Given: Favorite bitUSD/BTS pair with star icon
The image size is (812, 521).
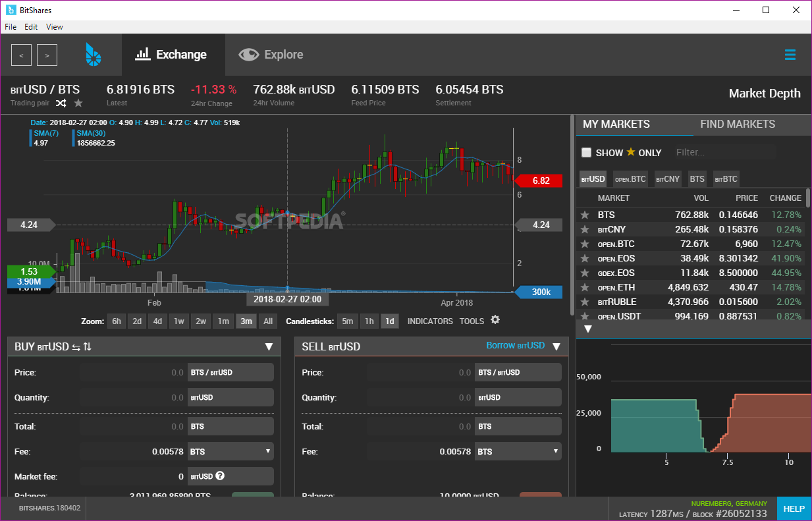Looking at the screenshot, I should point(78,103).
